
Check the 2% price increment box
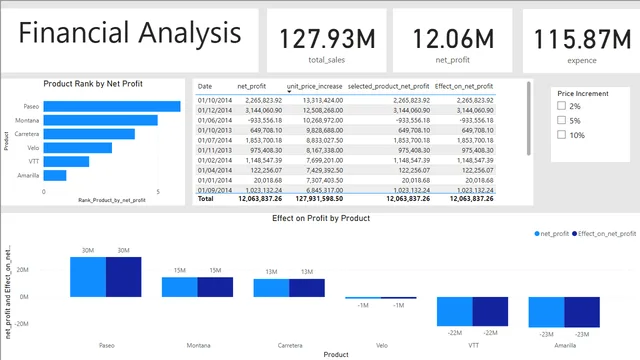562,106
